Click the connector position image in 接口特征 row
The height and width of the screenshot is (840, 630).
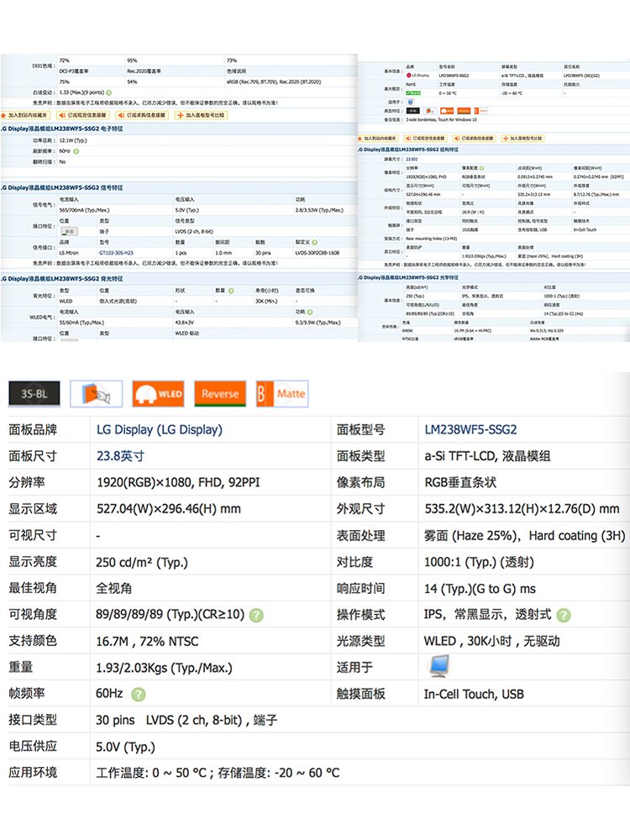tap(69, 232)
